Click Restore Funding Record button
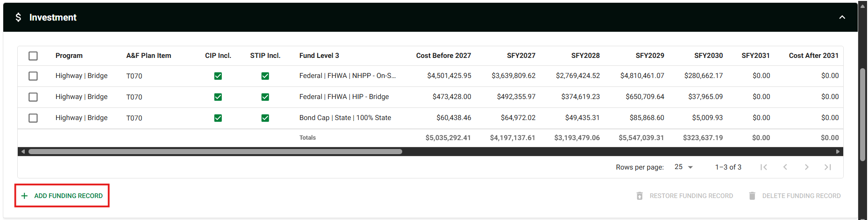Screen dimensions: 868x220 click(x=685, y=196)
